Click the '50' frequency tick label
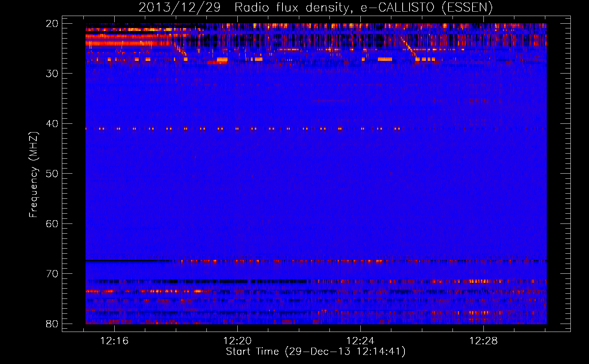 coord(52,174)
